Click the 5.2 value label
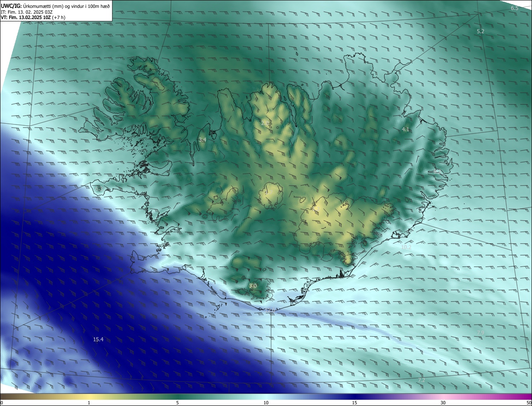 pos(480,32)
